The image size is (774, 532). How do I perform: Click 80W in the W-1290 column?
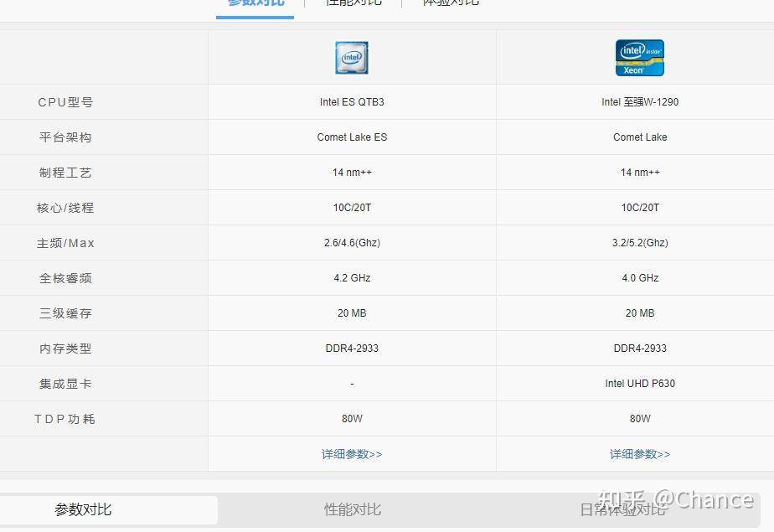[x=640, y=419]
